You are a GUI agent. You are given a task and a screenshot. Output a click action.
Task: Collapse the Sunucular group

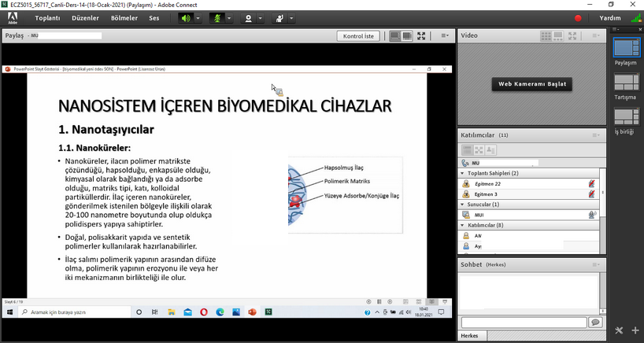462,204
